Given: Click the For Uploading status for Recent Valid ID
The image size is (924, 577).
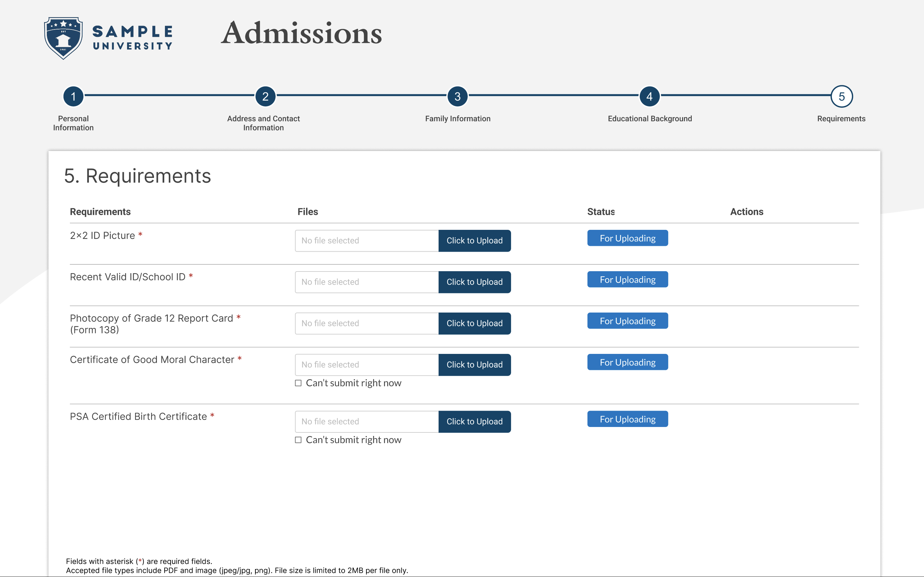Looking at the screenshot, I should [x=627, y=279].
